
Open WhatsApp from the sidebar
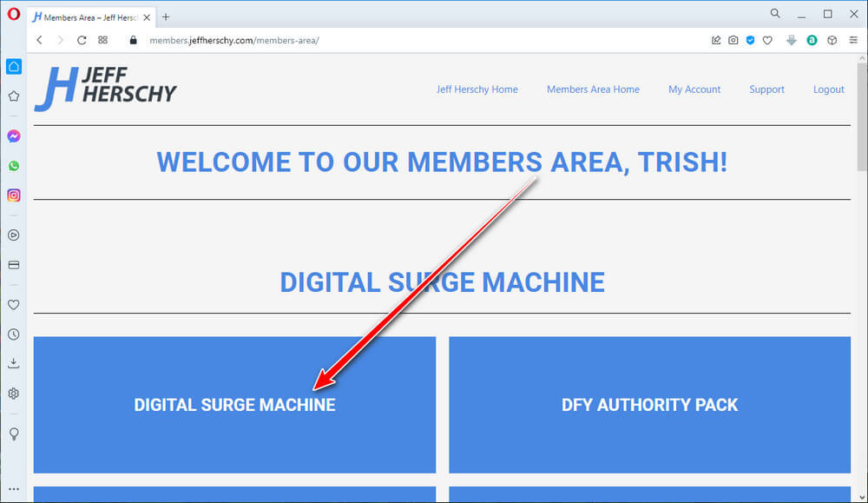pos(14,166)
